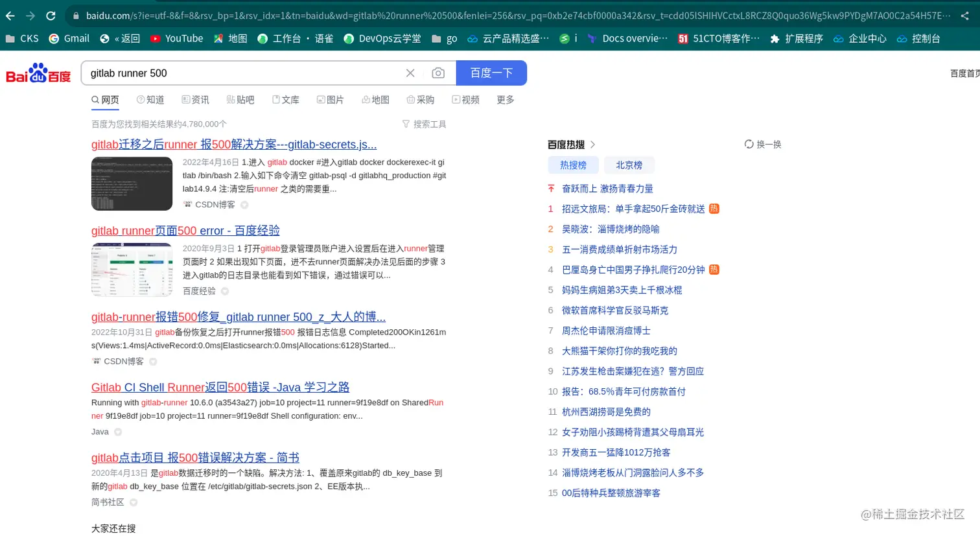Open the 扩展程序 bookmark
This screenshot has width=980, height=536.
(796, 39)
